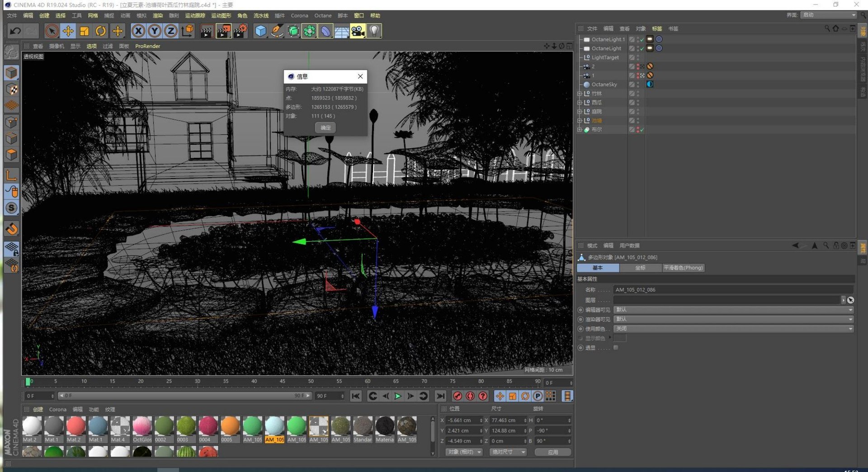Switch to the 平滑着色(Phong) tab

pos(683,268)
